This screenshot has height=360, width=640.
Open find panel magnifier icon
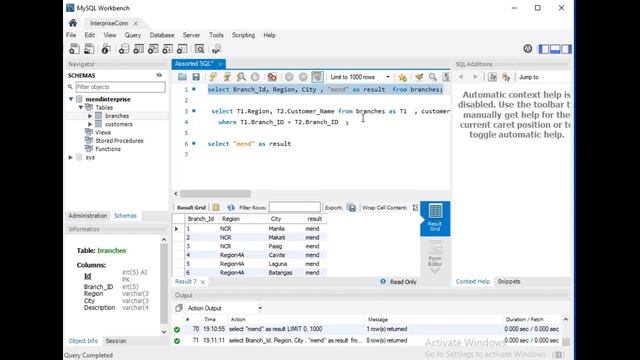tap(433, 77)
